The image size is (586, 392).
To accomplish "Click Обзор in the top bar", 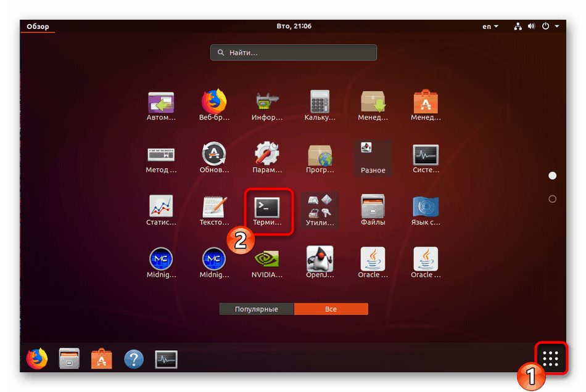I will click(x=37, y=26).
